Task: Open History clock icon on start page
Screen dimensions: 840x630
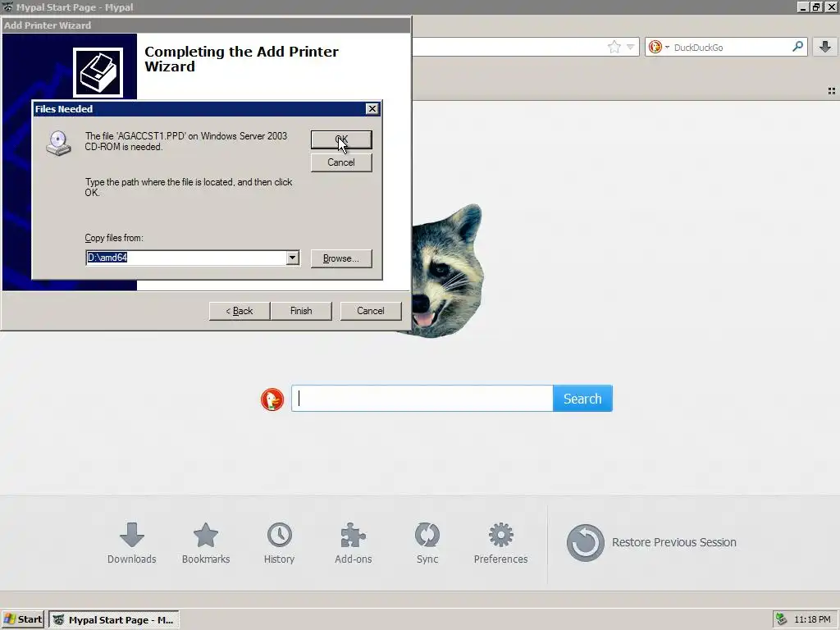Action: [279, 535]
